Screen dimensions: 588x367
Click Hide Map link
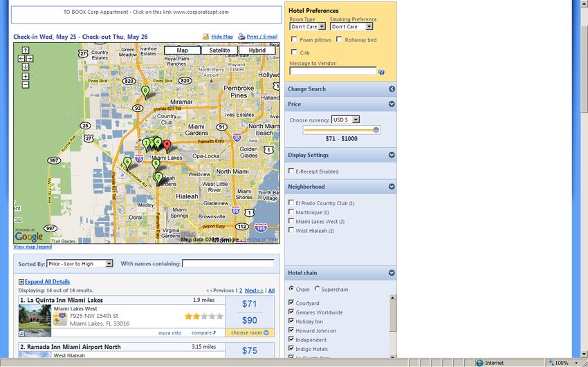[x=222, y=37]
